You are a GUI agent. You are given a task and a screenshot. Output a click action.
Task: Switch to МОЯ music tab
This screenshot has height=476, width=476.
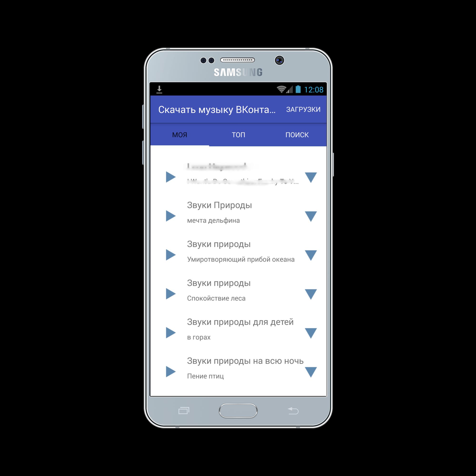pos(183,134)
